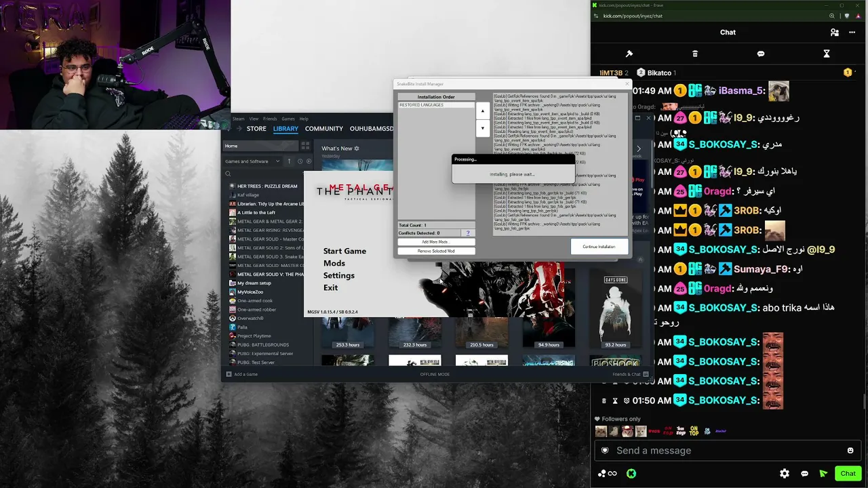868x488 pixels.
Task: Switch Steam library to grid view icon
Action: point(305,146)
